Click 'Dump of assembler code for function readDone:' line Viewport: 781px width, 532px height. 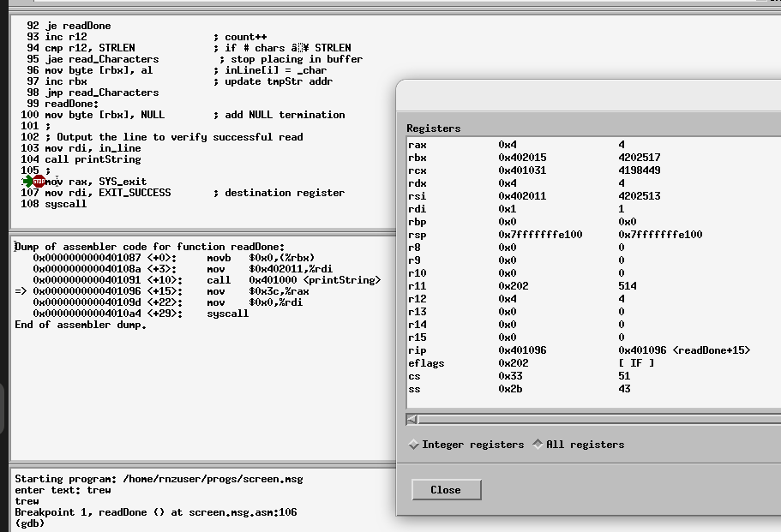[x=149, y=247]
